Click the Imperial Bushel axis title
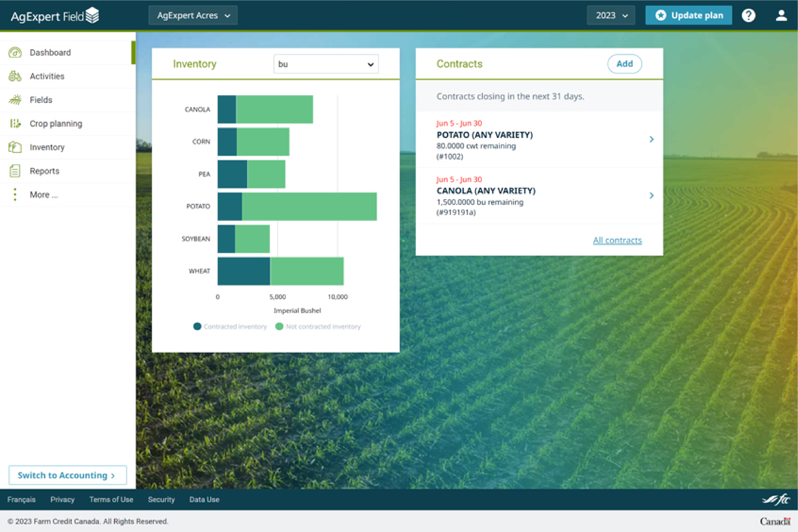Viewport: 798px width, 532px height. click(x=297, y=310)
